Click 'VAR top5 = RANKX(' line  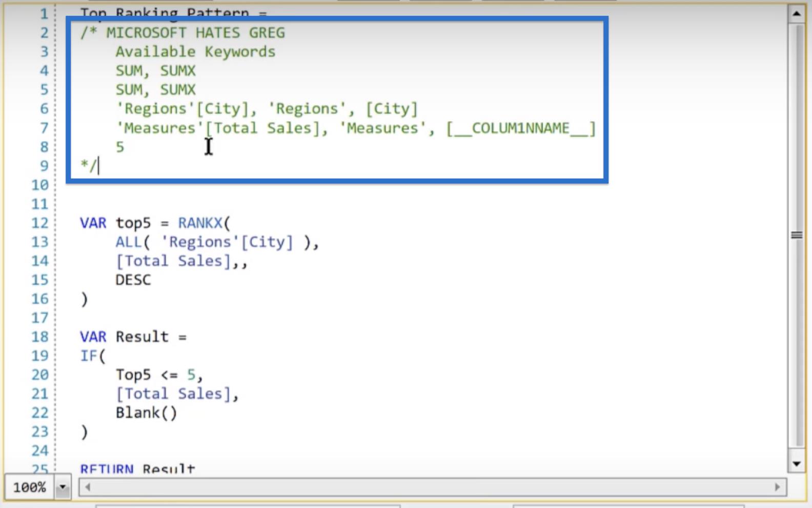pos(155,223)
